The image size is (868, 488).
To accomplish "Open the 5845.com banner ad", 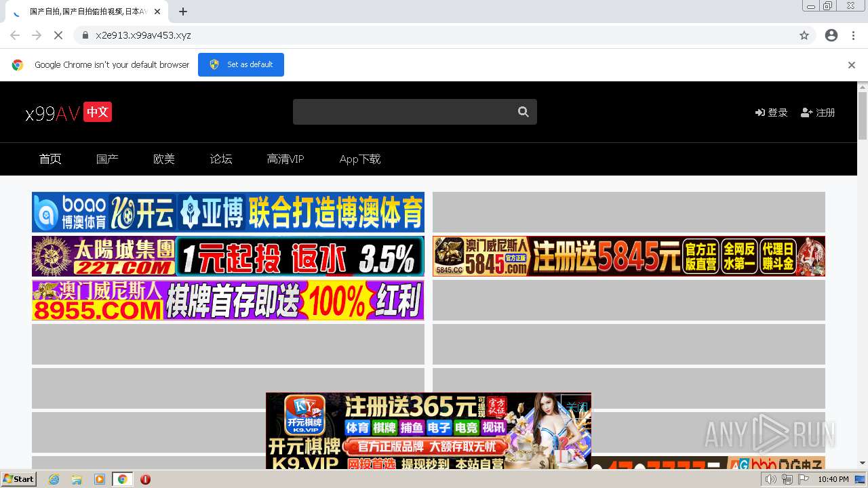I will coord(629,256).
